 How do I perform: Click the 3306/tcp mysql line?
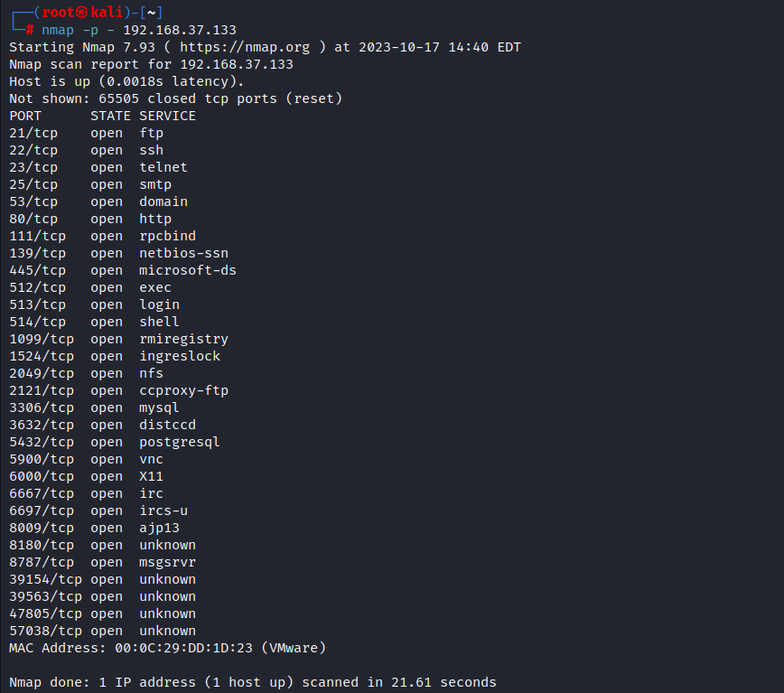pyautogui.click(x=94, y=408)
